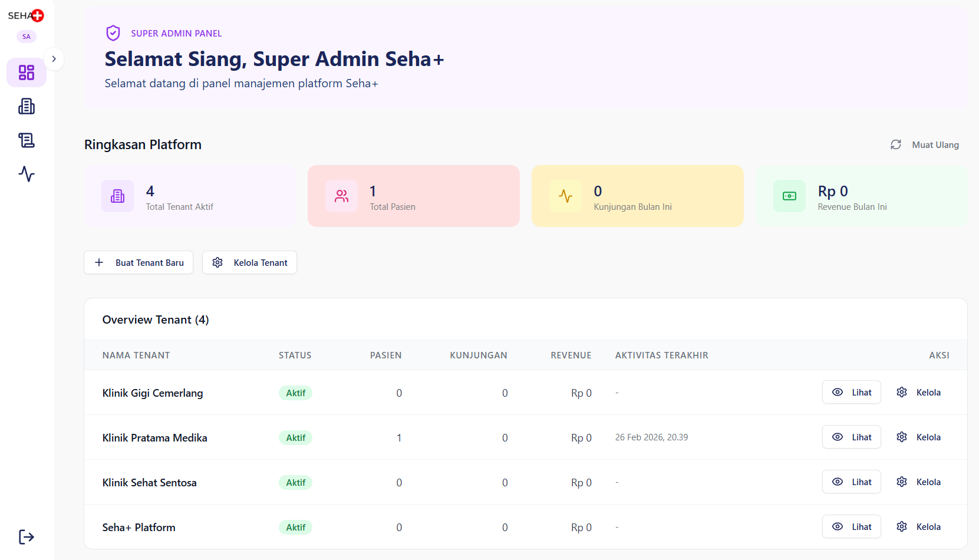Click the plus icon in Buat Tenant Baru
This screenshot has width=979, height=560.
tap(98, 262)
